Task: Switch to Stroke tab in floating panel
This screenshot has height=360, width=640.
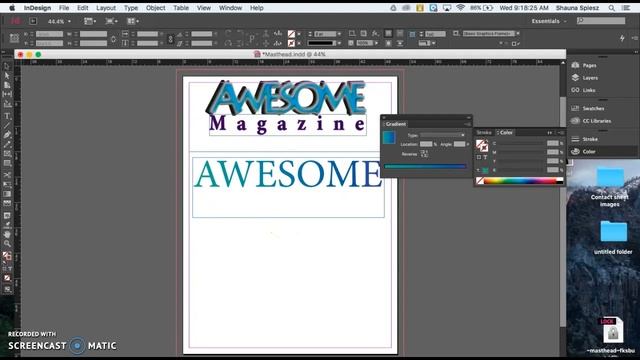Action: point(484,133)
